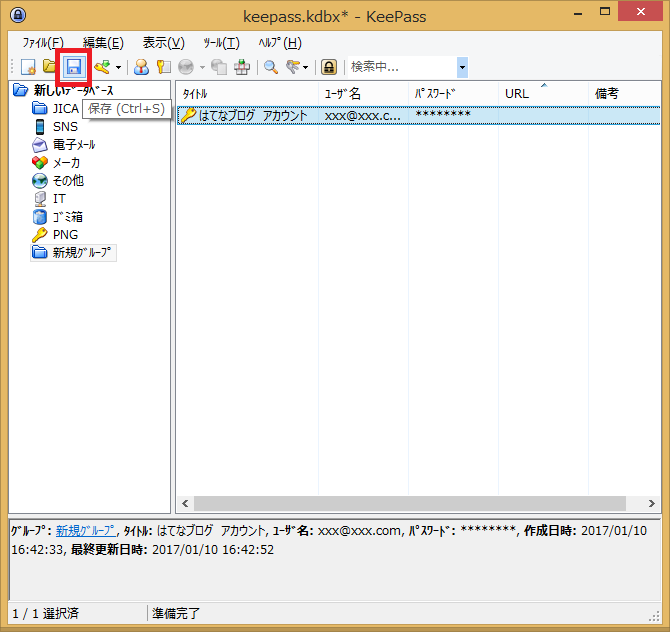This screenshot has width=670, height=632.
Task: Sort by the ユーザ名 column header
Action: click(x=364, y=94)
